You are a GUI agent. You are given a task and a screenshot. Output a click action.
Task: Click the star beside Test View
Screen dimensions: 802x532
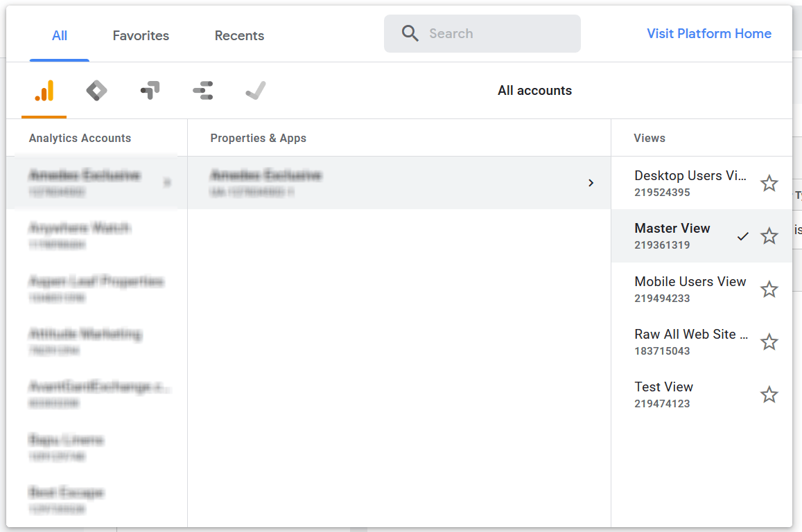click(769, 394)
